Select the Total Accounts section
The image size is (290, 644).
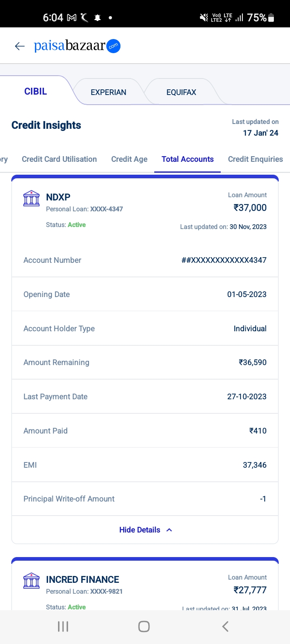188,159
